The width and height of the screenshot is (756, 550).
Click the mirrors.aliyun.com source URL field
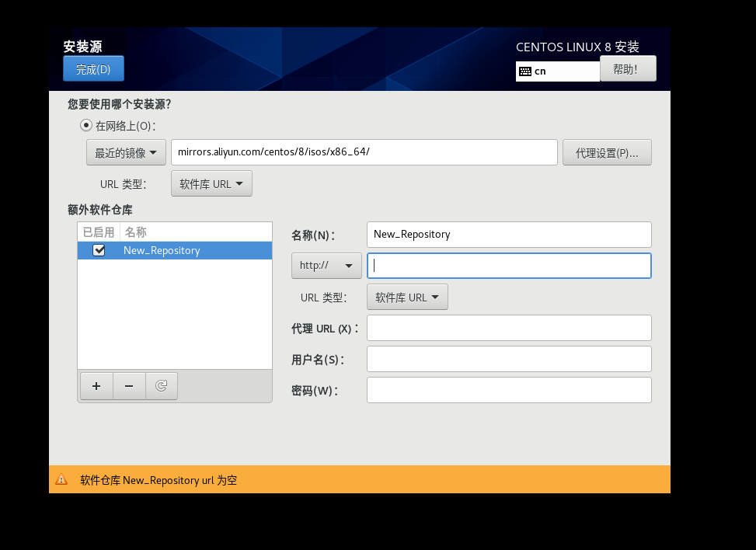(364, 152)
